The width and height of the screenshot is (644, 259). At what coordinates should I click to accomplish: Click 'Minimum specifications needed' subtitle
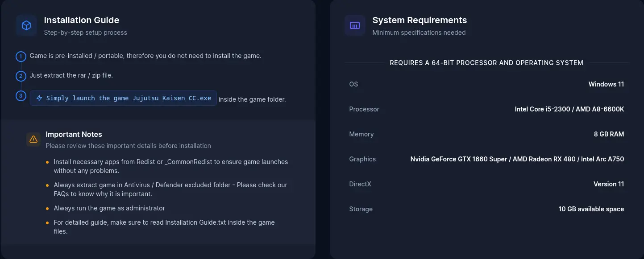[419, 33]
